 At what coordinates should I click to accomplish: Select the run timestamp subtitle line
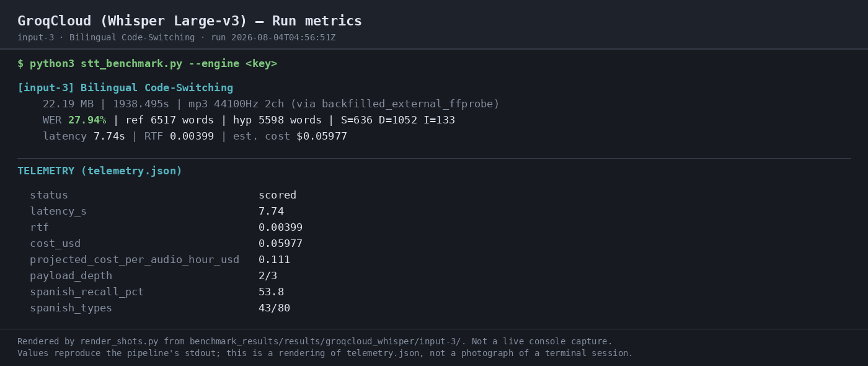pos(177,38)
